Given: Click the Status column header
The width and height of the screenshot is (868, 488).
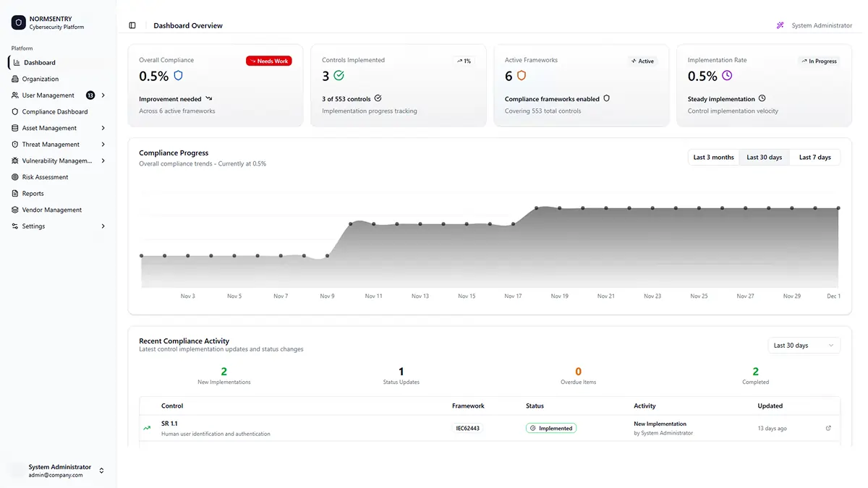Looking at the screenshot, I should click(x=535, y=406).
